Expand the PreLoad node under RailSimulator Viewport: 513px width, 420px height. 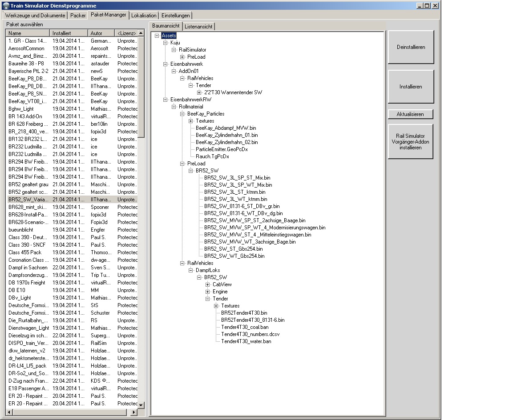point(182,57)
